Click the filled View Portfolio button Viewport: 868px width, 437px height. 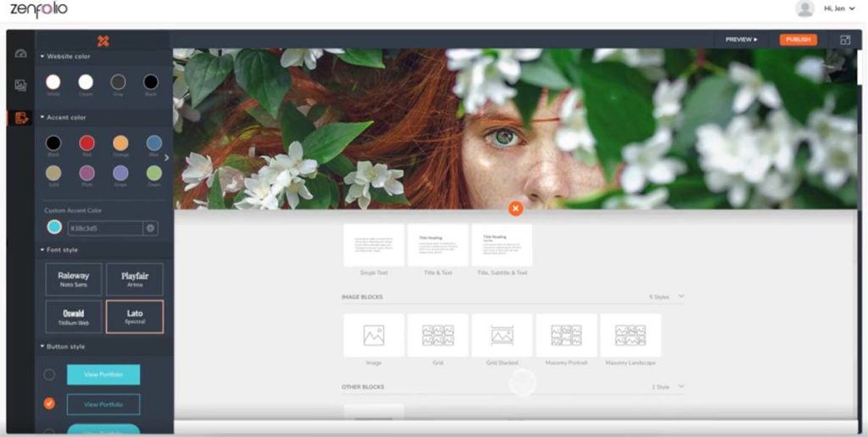103,375
